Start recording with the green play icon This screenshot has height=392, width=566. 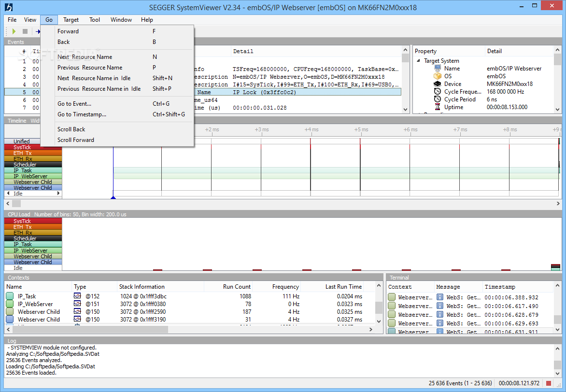(14, 31)
